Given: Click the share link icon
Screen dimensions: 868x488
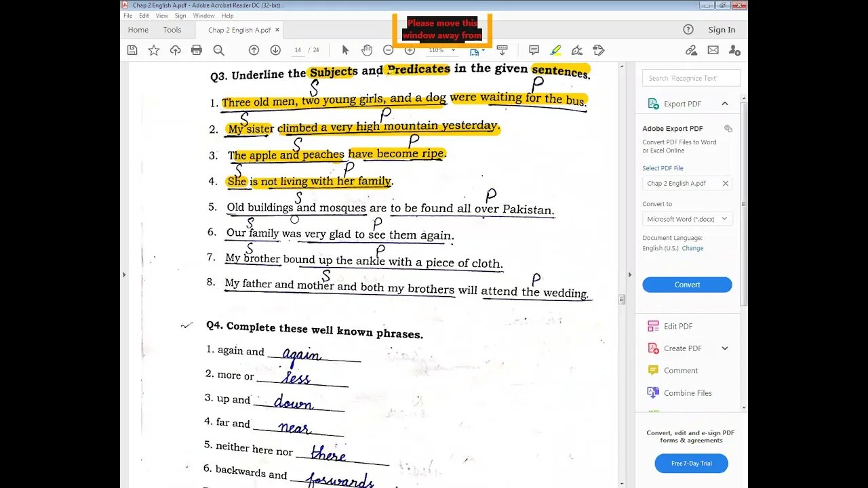Looking at the screenshot, I should coord(691,50).
